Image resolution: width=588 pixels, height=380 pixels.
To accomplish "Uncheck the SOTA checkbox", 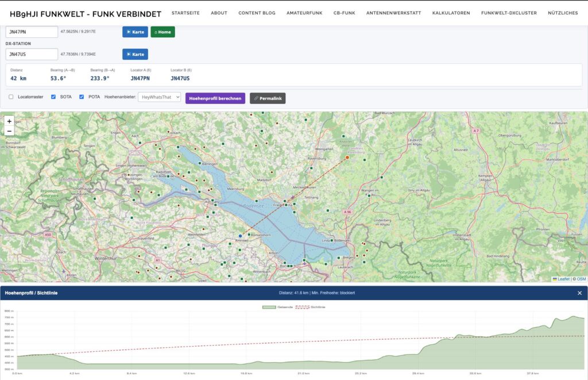I will click(53, 97).
